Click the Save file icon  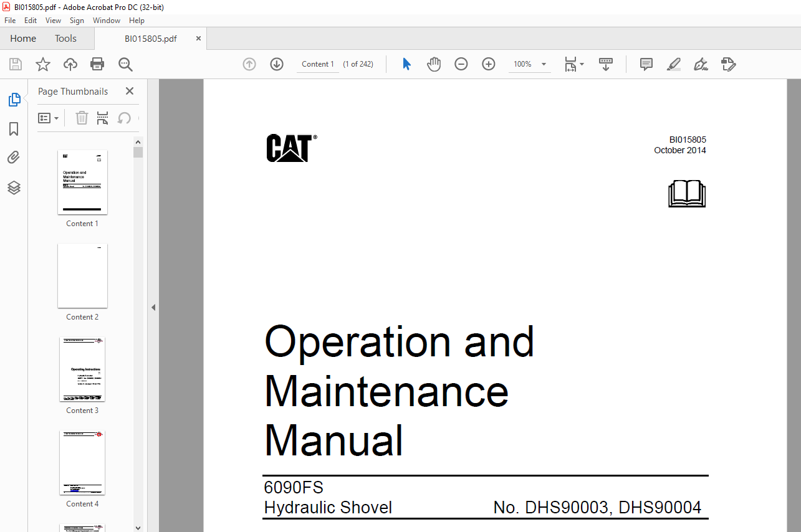click(x=16, y=64)
